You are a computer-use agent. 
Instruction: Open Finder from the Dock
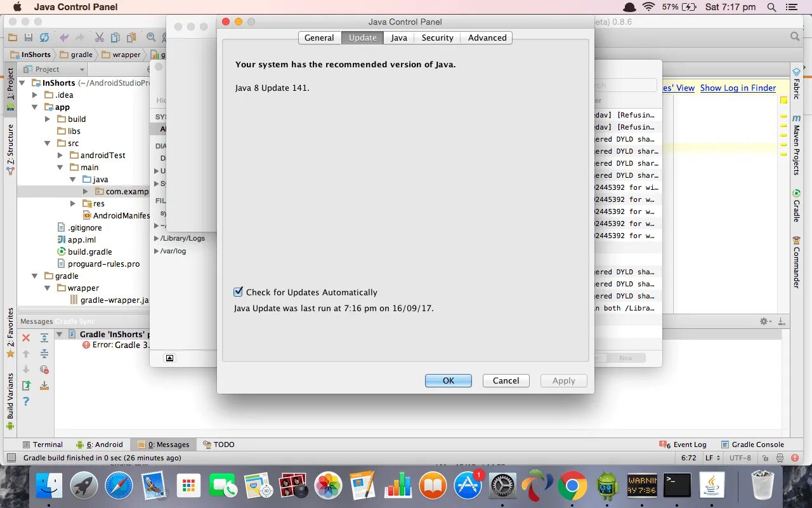[x=49, y=487]
